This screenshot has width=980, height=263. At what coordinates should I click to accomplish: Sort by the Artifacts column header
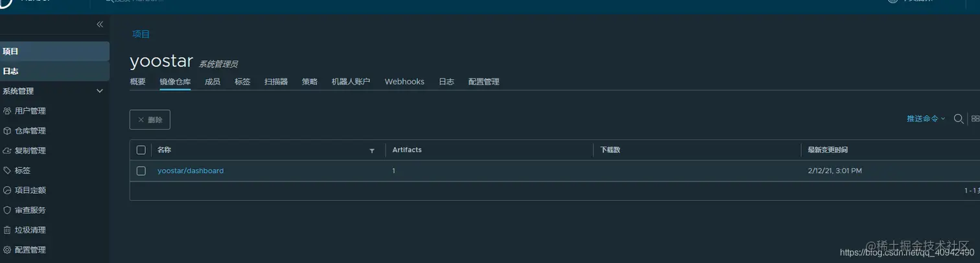coord(407,150)
